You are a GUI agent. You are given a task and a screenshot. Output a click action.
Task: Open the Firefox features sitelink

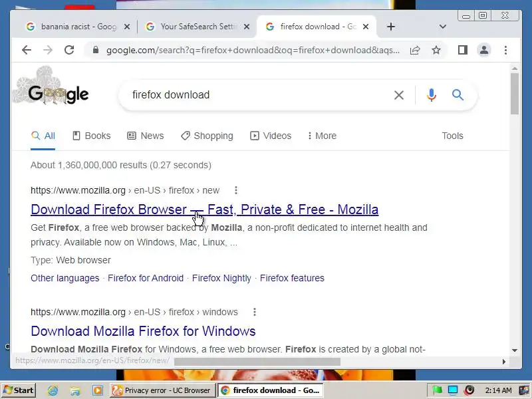click(292, 278)
